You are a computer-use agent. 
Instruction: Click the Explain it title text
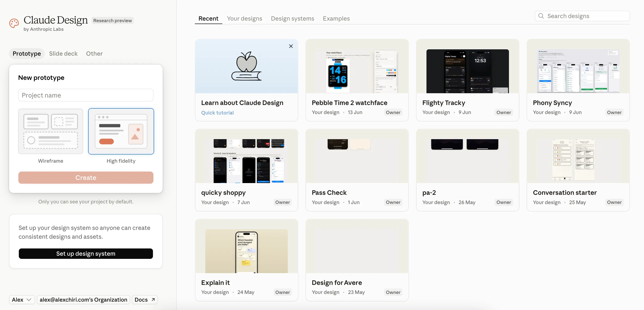[x=215, y=282]
